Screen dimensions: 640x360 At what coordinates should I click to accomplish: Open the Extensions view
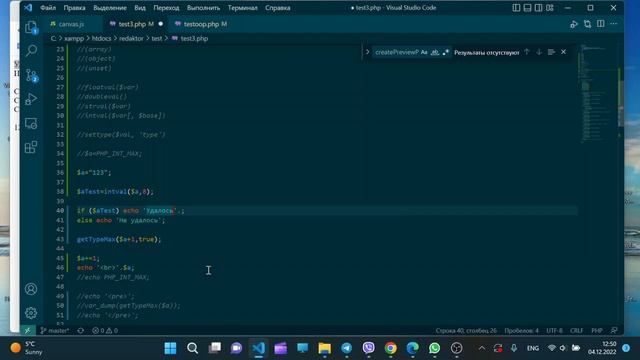click(x=31, y=147)
